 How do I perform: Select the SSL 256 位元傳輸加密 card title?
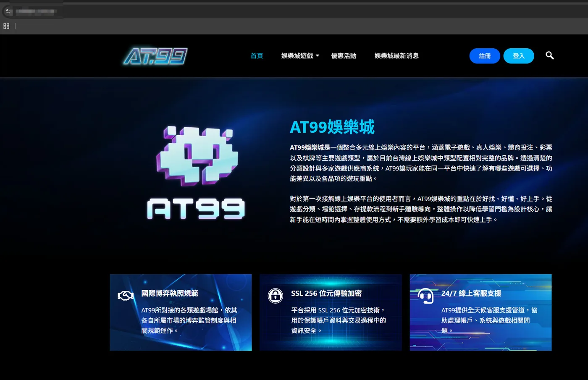[x=326, y=293]
